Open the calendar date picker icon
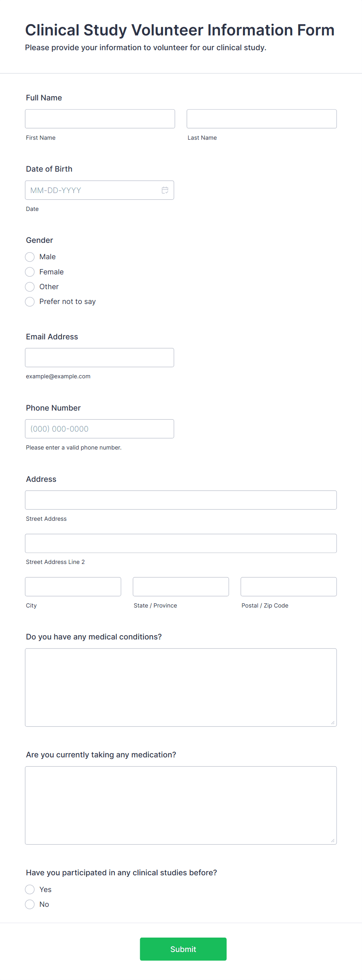 [x=165, y=190]
